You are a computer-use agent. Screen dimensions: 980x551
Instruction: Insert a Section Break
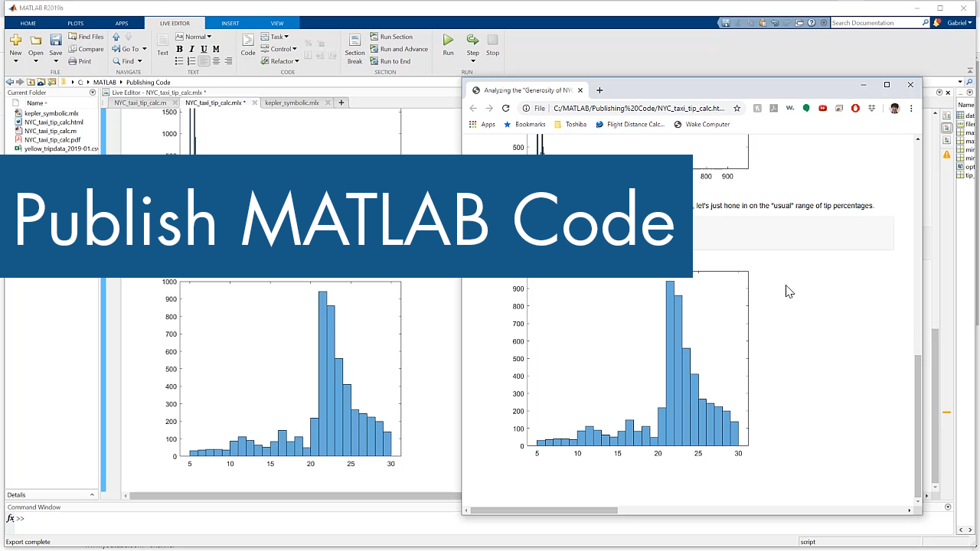point(354,48)
